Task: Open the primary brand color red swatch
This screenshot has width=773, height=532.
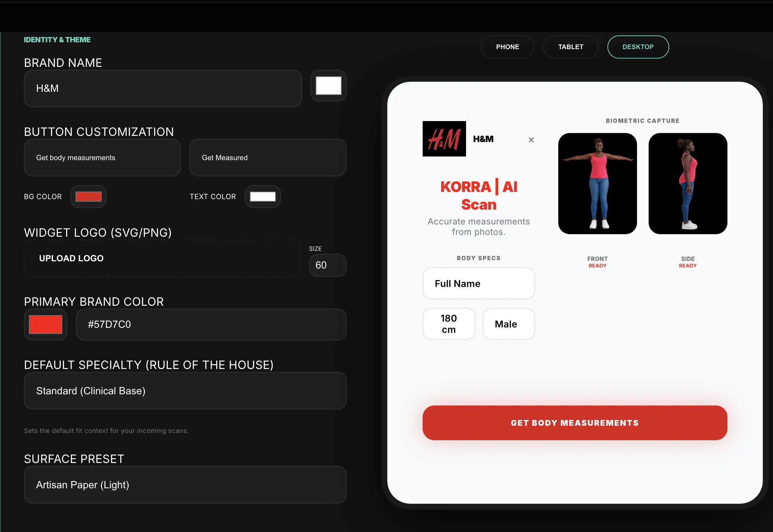Action: (46, 325)
